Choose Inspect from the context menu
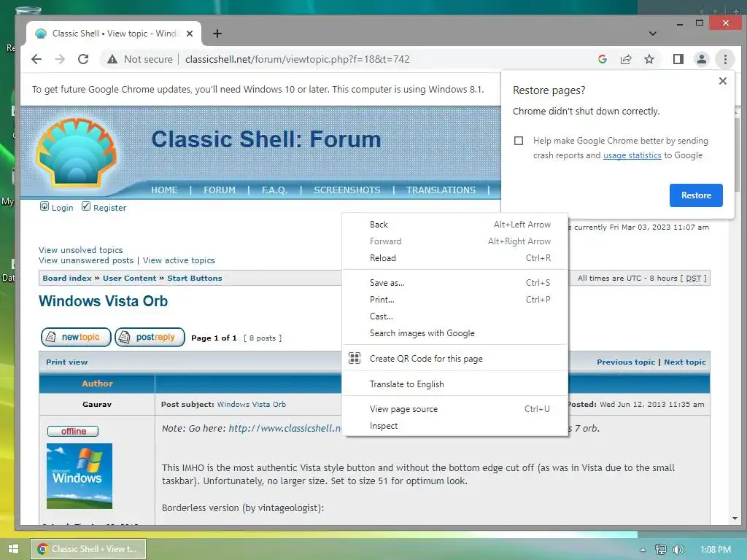Viewport: 747px width, 560px height. point(455,426)
